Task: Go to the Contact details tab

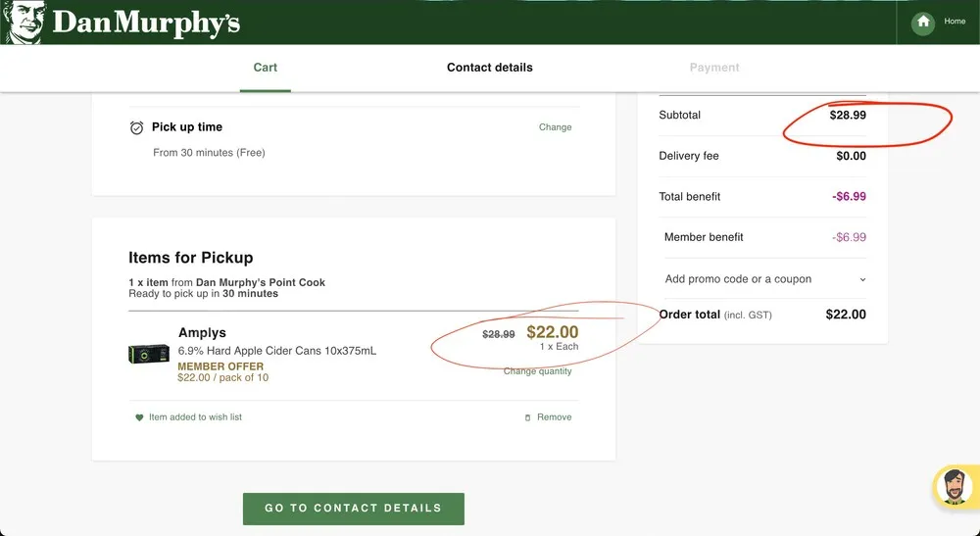Action: pyautogui.click(x=489, y=68)
